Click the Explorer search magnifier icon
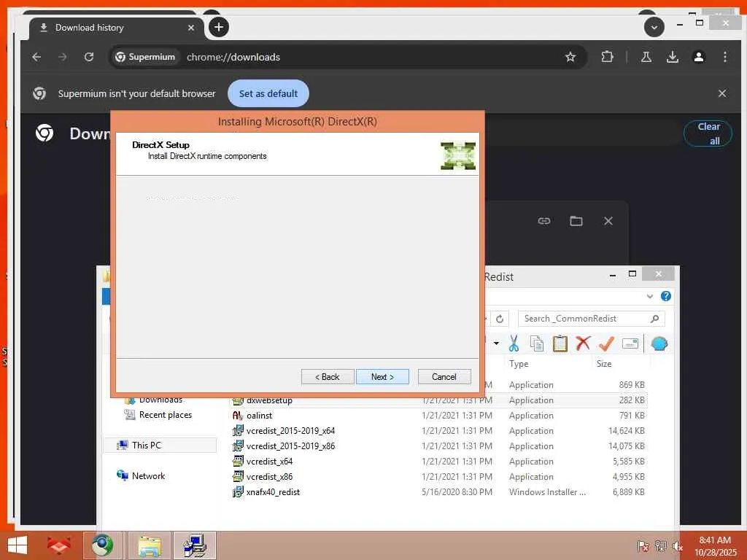The image size is (747, 560). pos(655,319)
